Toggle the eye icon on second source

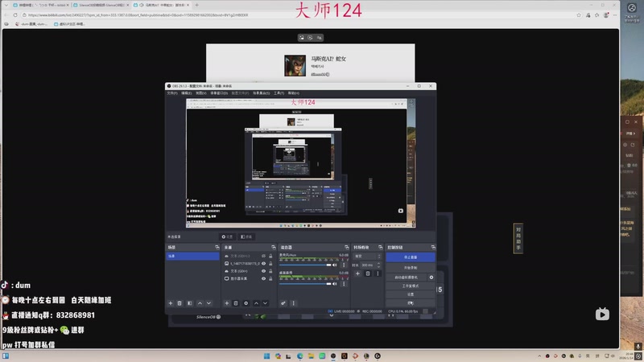[263, 263]
